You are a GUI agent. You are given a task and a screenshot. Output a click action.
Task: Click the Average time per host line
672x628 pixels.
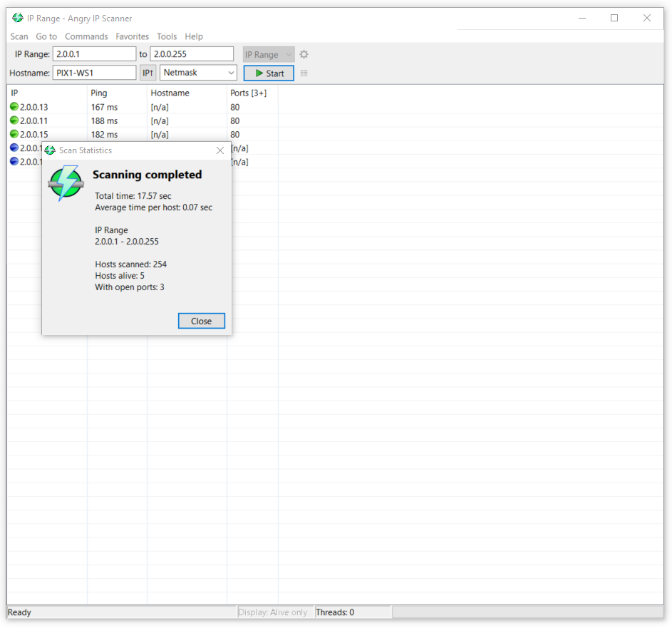(153, 207)
